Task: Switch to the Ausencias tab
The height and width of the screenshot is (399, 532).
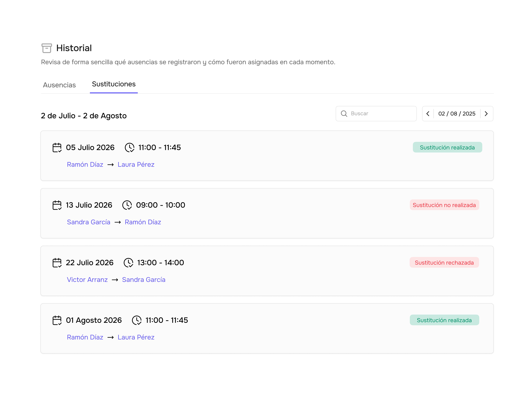Action: pyautogui.click(x=59, y=85)
